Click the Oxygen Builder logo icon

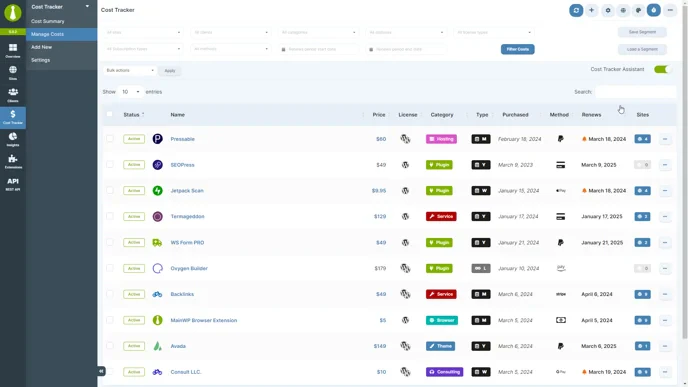158,268
